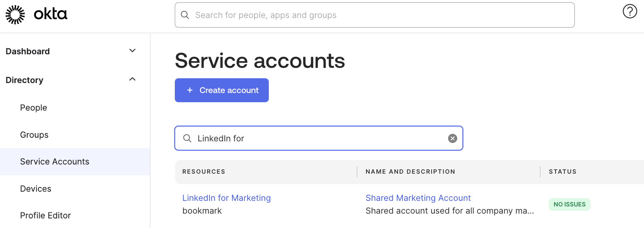The height and width of the screenshot is (228, 644).
Task: Click the Resources column header
Action: point(204,172)
